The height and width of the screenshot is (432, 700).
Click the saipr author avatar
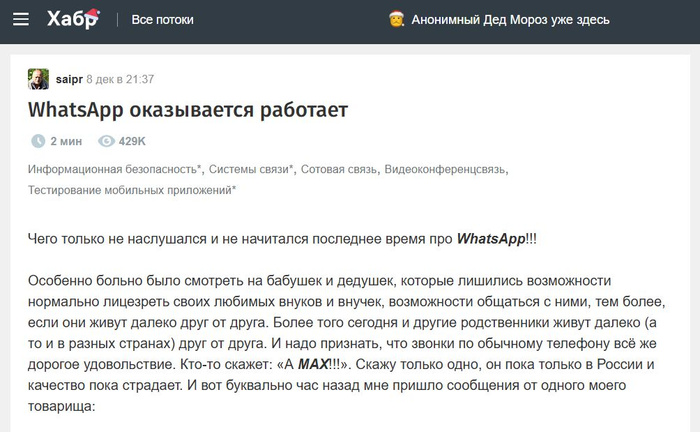[x=38, y=79]
